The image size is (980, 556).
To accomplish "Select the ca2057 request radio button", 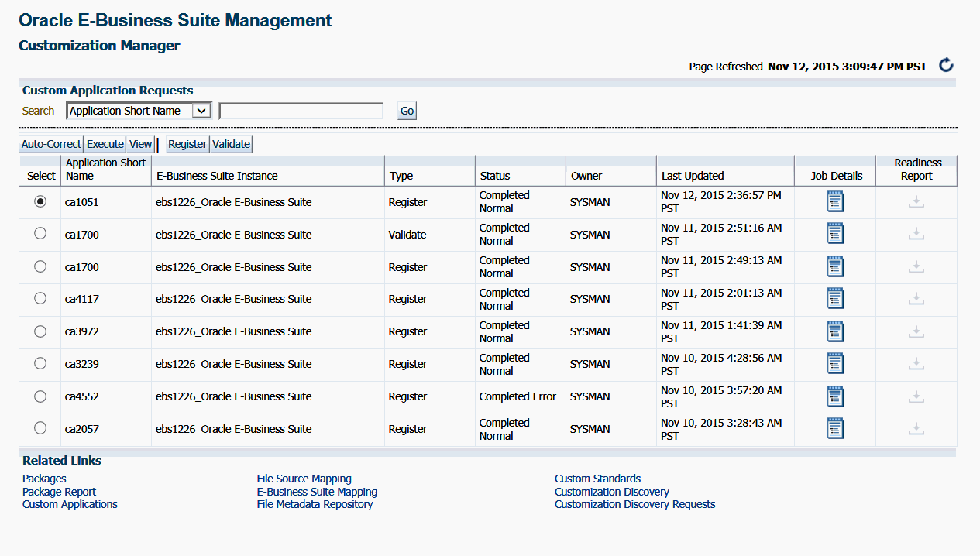I will 40,428.
